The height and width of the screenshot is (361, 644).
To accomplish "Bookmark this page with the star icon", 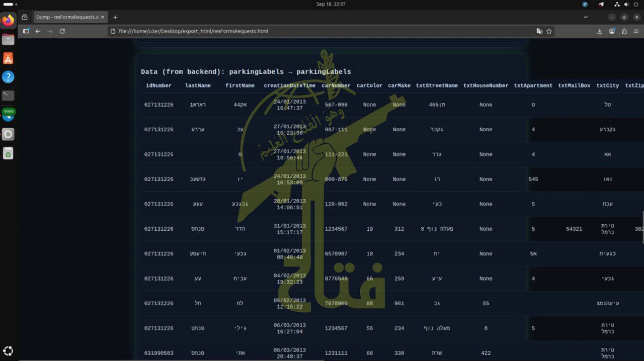I will pyautogui.click(x=549, y=31).
